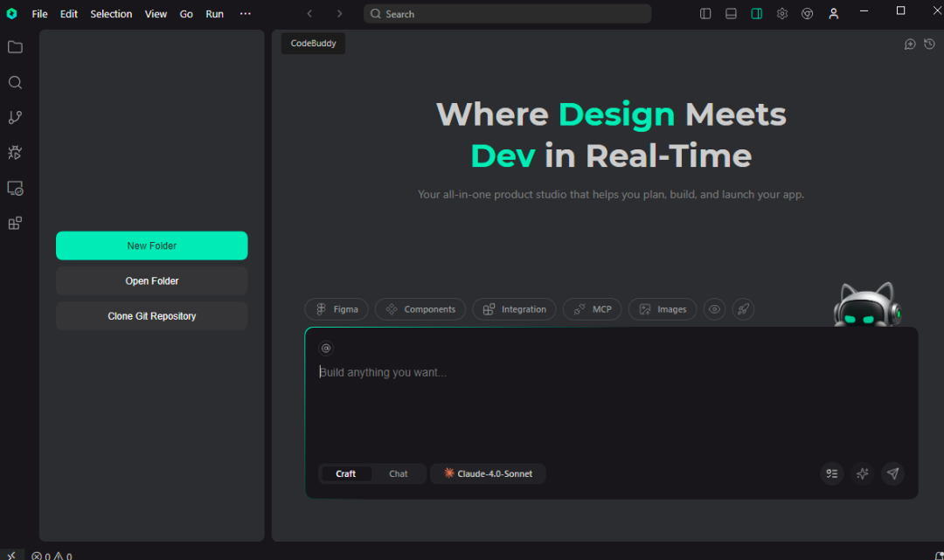
Task: Click the Open Folder button
Action: click(152, 281)
